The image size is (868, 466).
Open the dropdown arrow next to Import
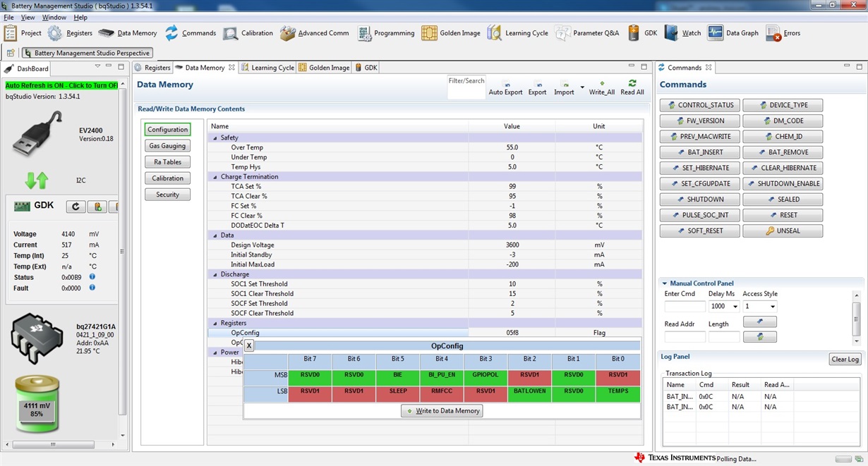[x=582, y=88]
